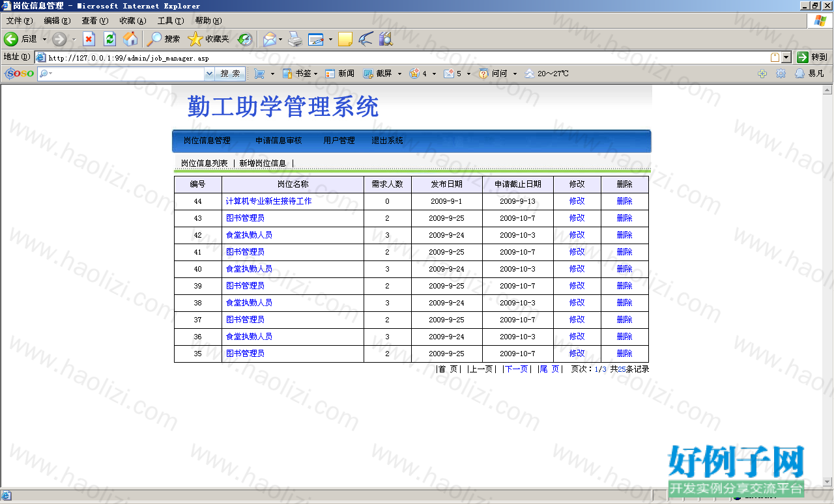Open 问问 question icon on SOSO toolbar
Viewport: 834px width, 504px height.
[493, 74]
